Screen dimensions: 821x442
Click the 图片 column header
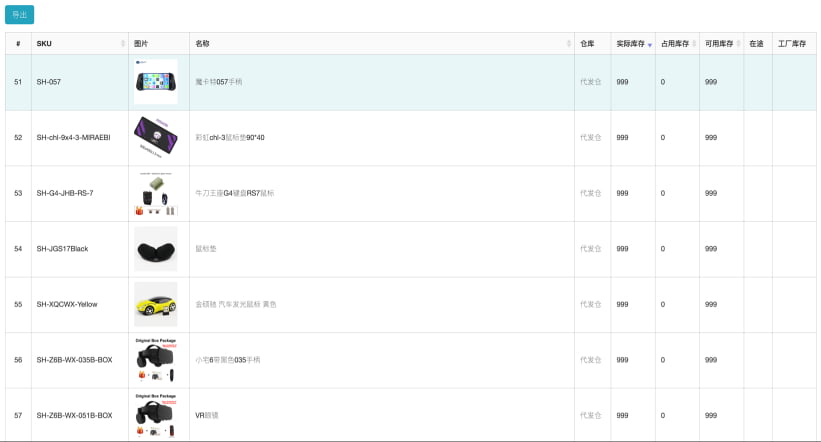(159, 43)
